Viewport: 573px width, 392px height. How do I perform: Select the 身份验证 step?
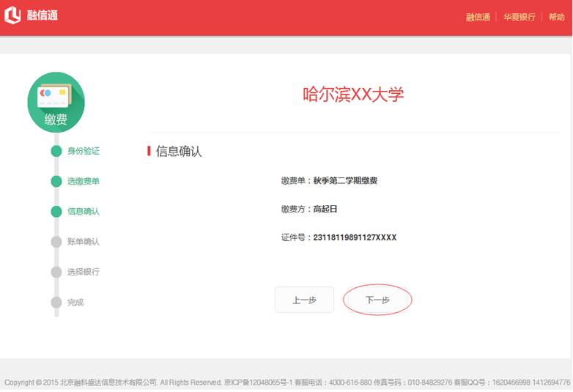(x=84, y=151)
